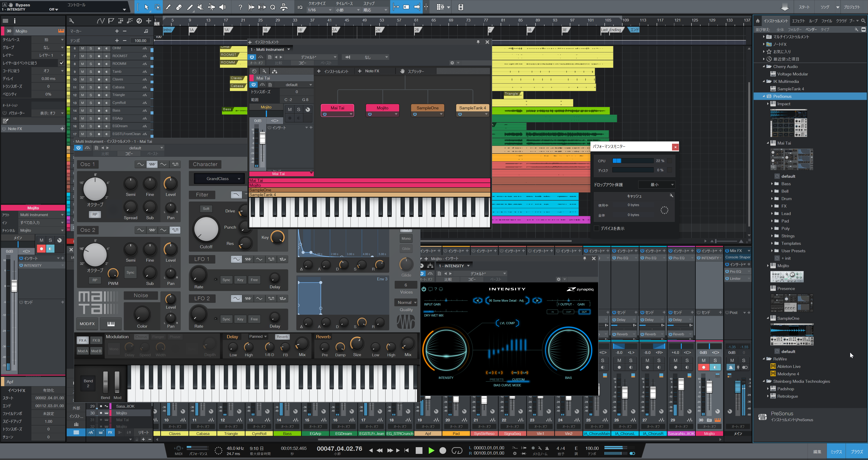Check the 'デバイスを表示' checkbox

pos(597,228)
